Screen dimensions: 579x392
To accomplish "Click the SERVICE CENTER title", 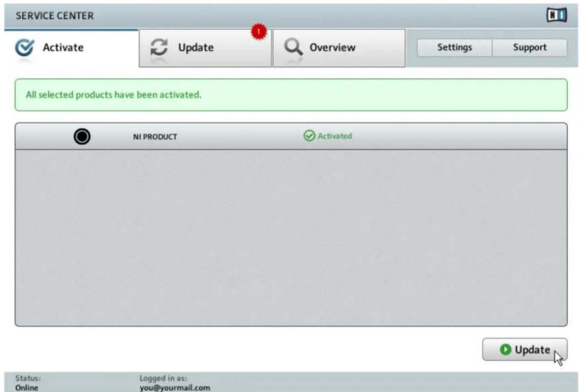I will (54, 16).
